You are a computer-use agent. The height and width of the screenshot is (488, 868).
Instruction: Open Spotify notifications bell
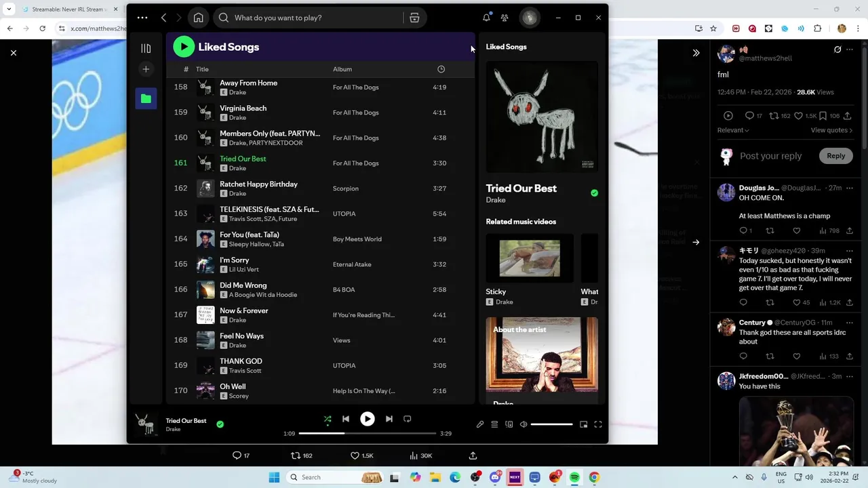(x=486, y=18)
